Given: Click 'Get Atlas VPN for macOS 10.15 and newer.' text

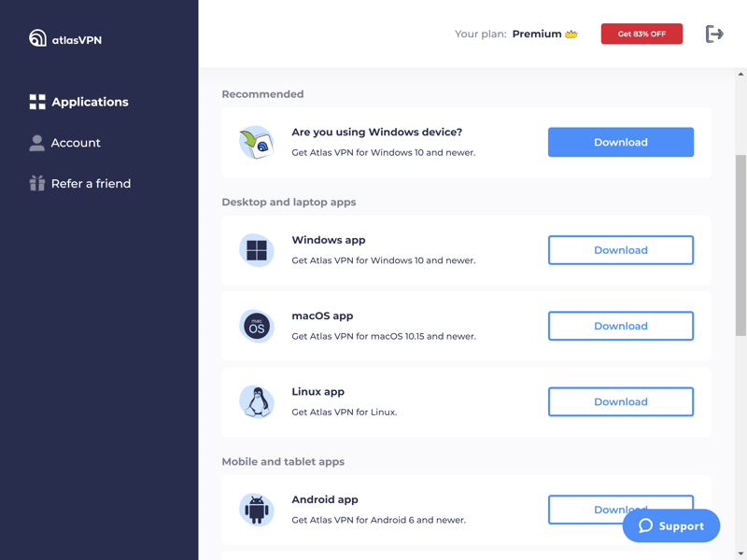Looking at the screenshot, I should (x=384, y=336).
